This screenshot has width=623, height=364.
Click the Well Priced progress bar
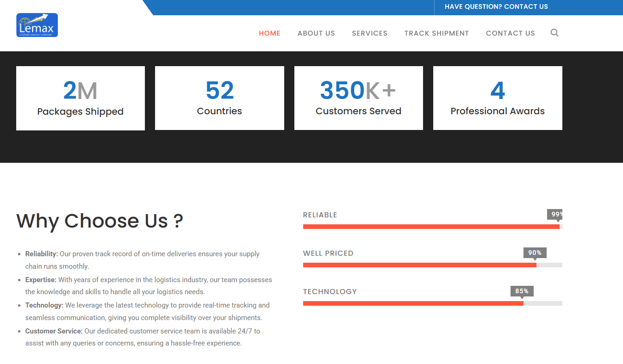(x=432, y=265)
